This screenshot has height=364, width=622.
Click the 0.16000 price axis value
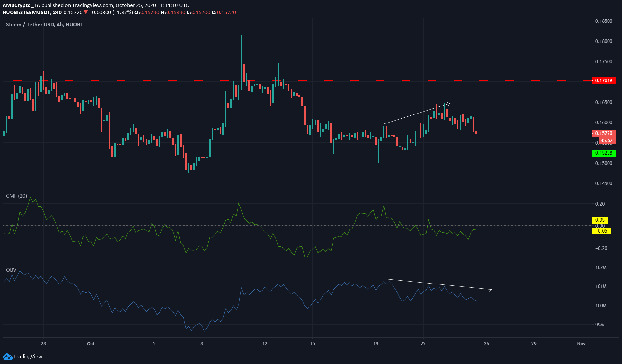click(x=604, y=123)
